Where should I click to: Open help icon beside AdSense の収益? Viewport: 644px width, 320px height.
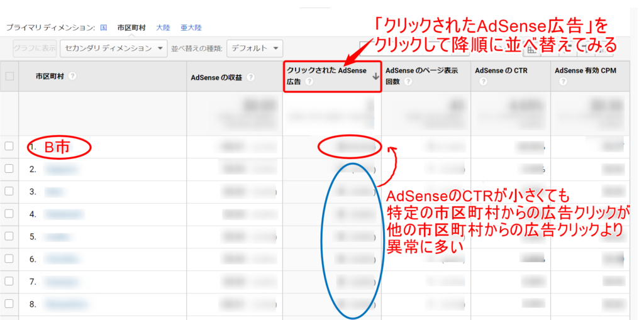point(250,77)
